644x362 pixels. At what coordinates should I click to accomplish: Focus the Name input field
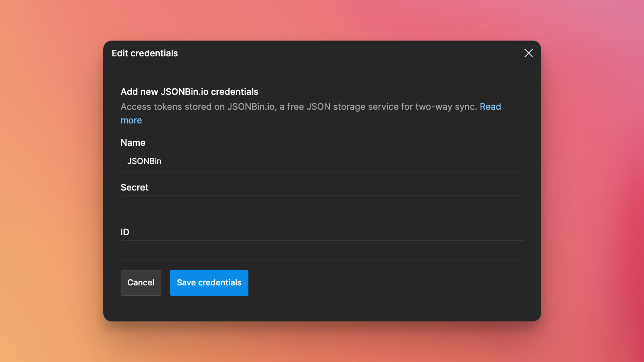322,161
